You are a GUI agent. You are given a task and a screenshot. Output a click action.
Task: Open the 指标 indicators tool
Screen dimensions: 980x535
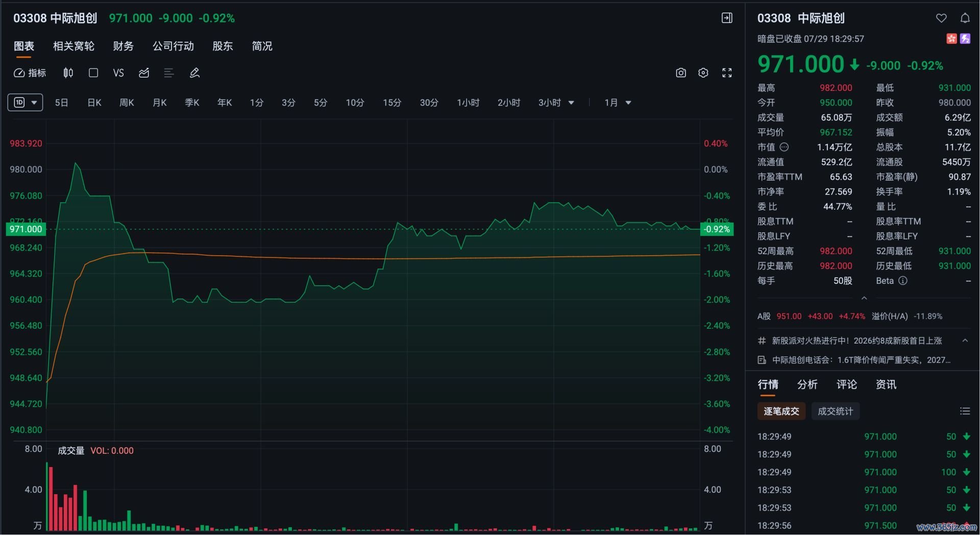pyautogui.click(x=30, y=73)
